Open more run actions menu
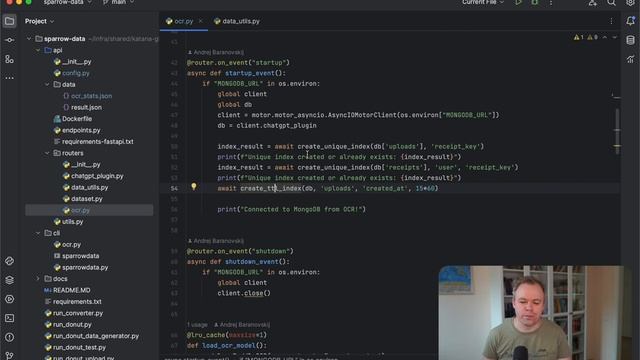Screen dimensions: 640x360 [551, 2]
